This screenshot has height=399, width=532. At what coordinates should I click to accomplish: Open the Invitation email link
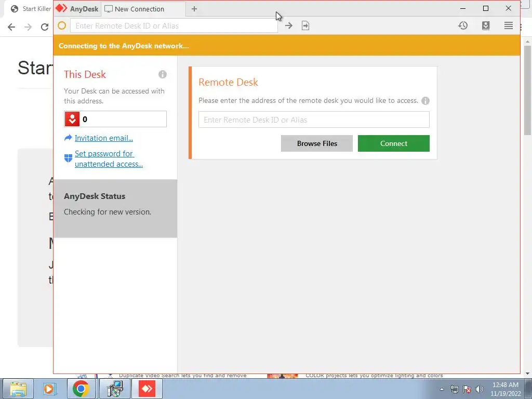(104, 138)
